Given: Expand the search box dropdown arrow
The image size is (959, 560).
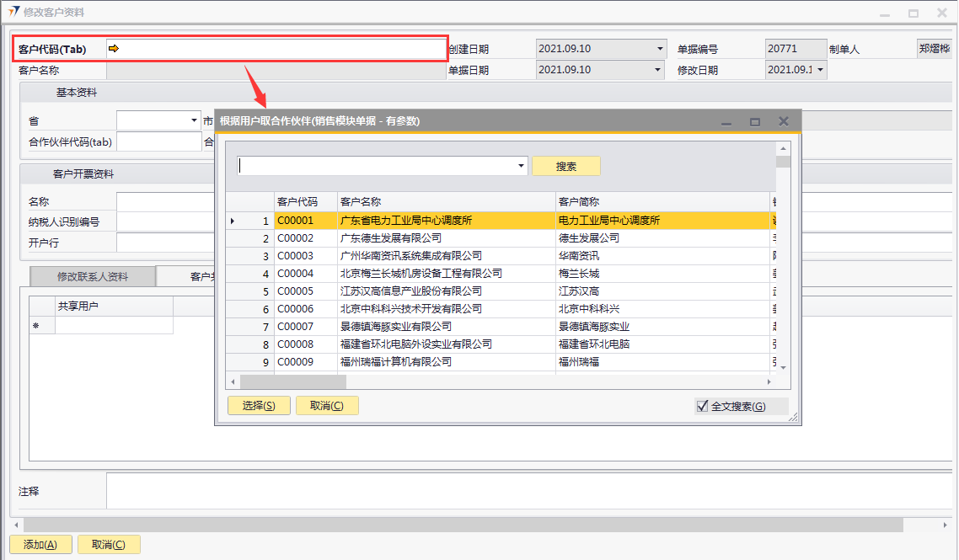Looking at the screenshot, I should pyautogui.click(x=522, y=166).
